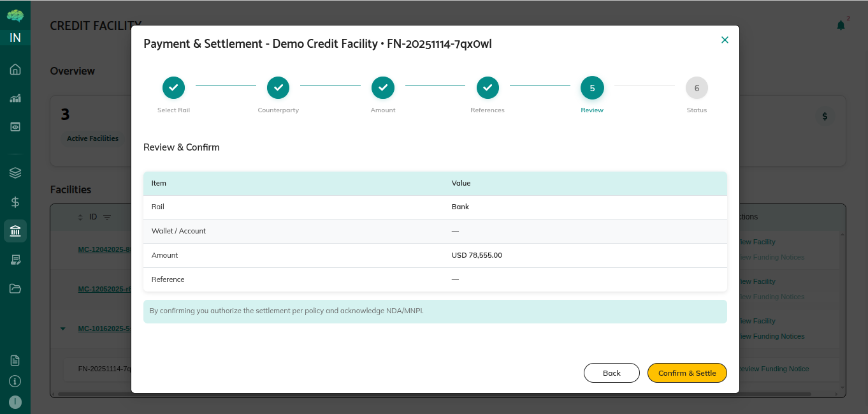
Task: Open the document icon near sidebar bottom
Action: tap(15, 360)
